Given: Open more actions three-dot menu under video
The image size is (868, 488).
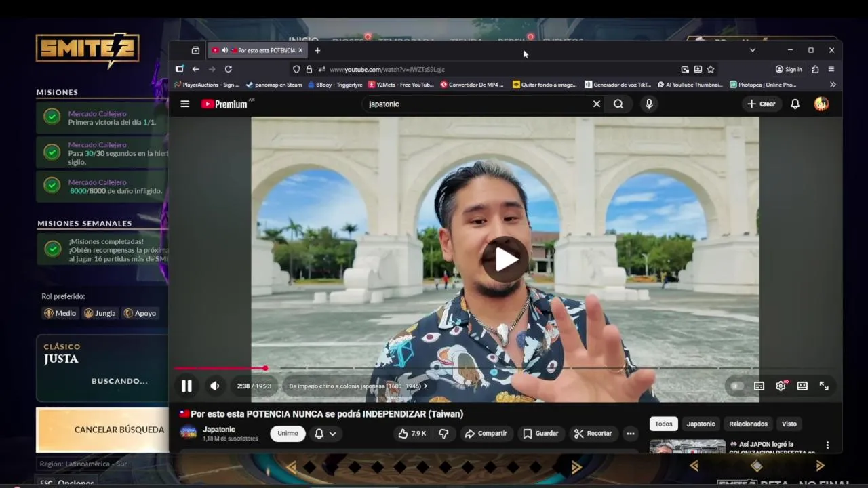Looking at the screenshot, I should [x=631, y=434].
